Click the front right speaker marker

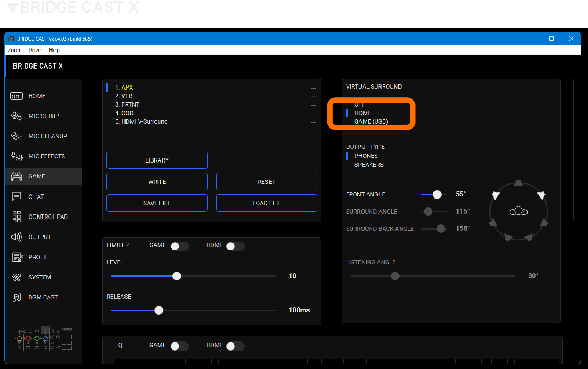pyautogui.click(x=542, y=195)
